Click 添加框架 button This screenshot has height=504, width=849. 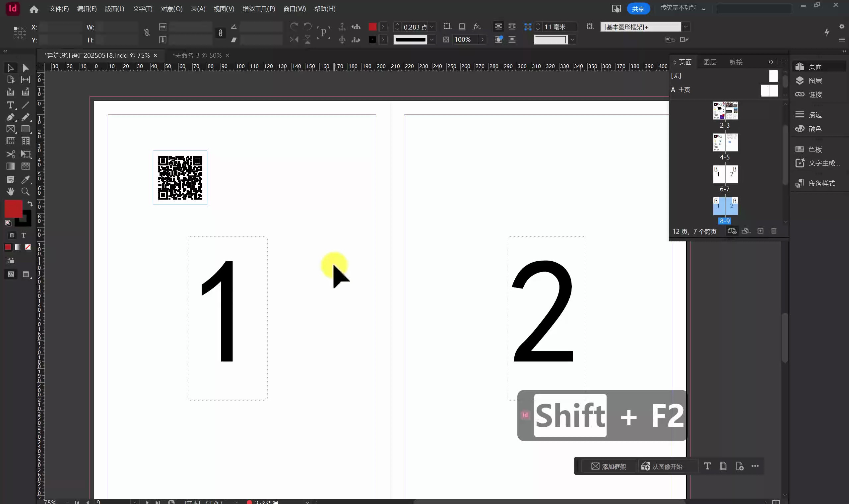[x=608, y=466]
